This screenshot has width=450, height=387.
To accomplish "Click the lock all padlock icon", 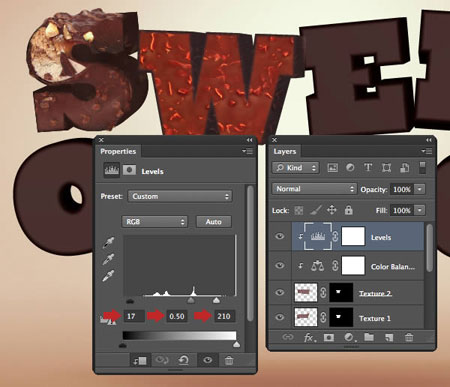I will (x=349, y=210).
